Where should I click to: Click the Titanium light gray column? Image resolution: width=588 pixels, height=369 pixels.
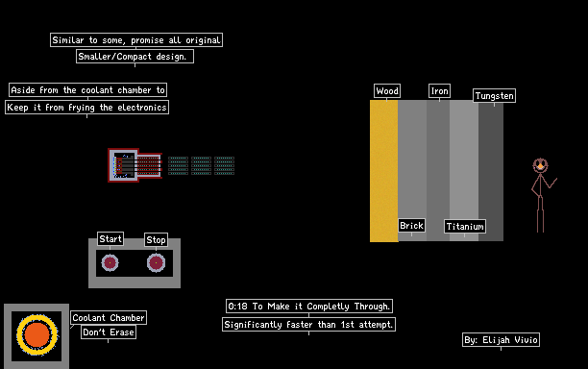pyautogui.click(x=464, y=171)
